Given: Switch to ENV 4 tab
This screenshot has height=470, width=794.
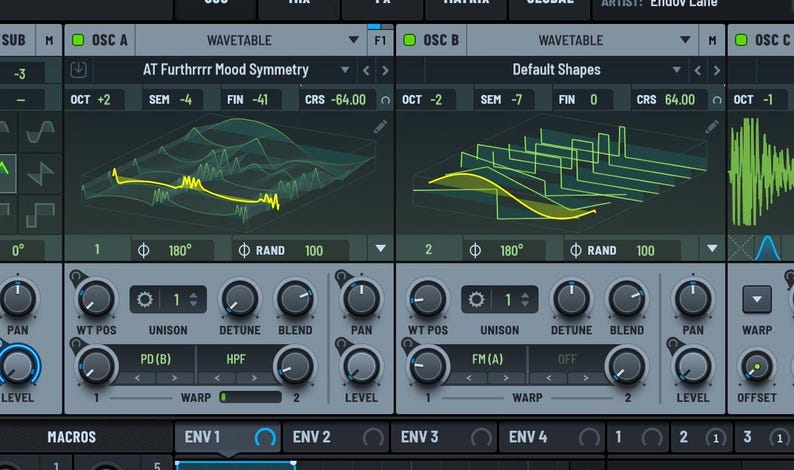Looking at the screenshot, I should pyautogui.click(x=552, y=437).
